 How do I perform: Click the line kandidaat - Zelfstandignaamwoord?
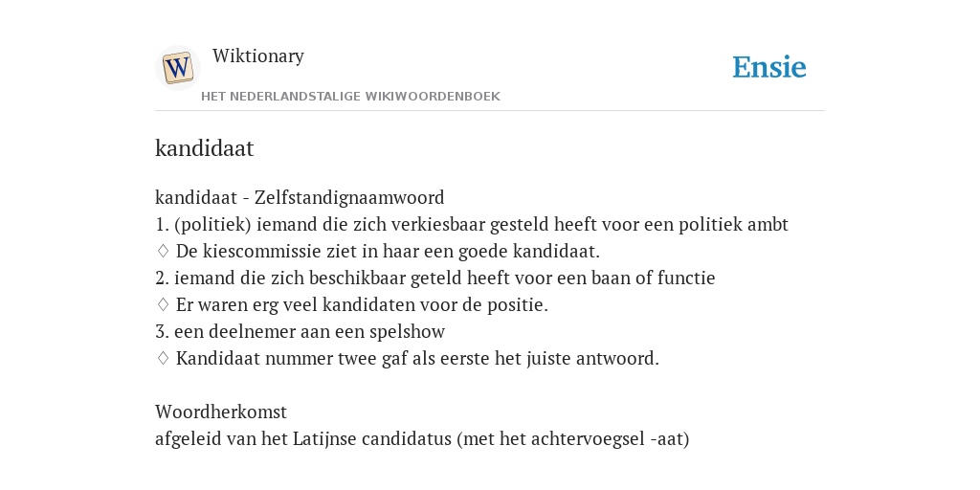point(300,198)
